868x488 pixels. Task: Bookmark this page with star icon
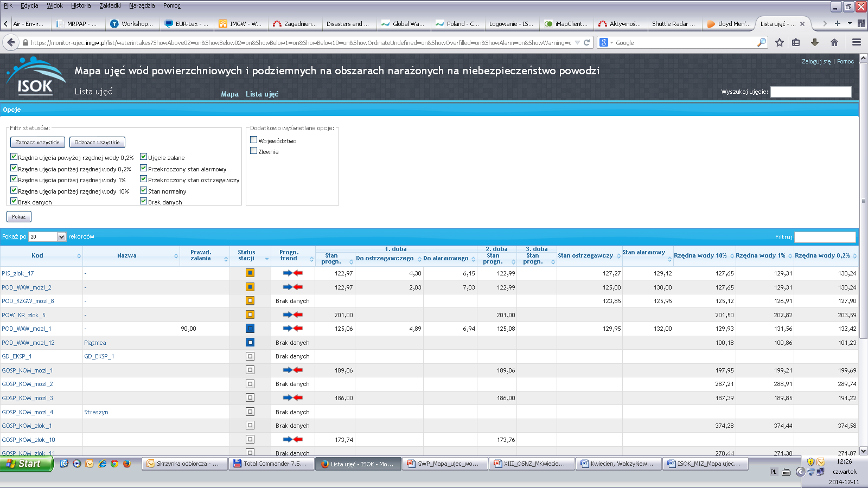[780, 42]
